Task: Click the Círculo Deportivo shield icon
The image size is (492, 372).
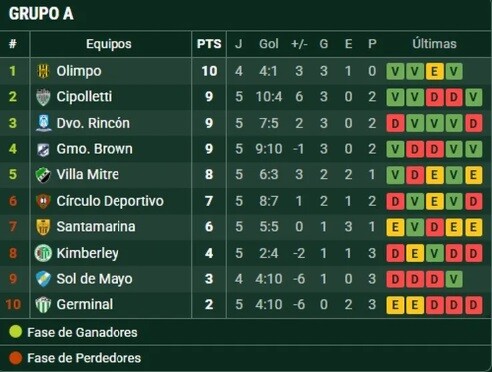Action: [x=43, y=201]
